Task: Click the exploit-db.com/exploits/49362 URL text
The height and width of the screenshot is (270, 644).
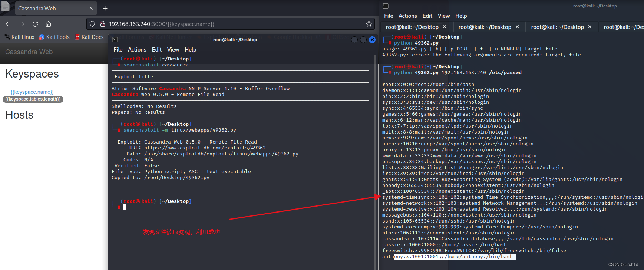Action: 205,148
